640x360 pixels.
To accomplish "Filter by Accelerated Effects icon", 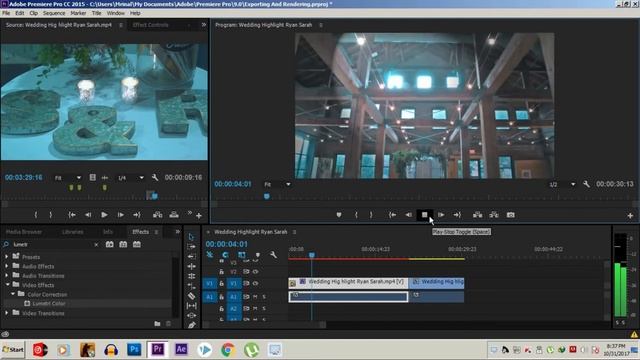I will coord(109,244).
